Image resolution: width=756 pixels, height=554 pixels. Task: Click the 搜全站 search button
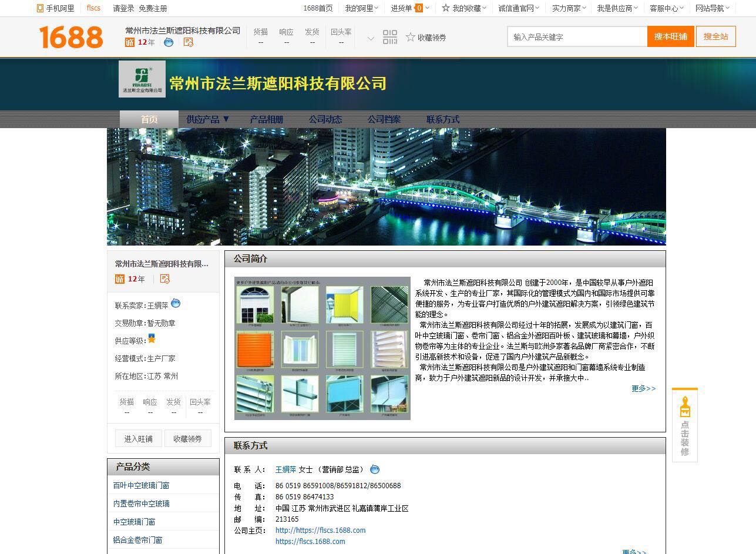pyautogui.click(x=715, y=36)
